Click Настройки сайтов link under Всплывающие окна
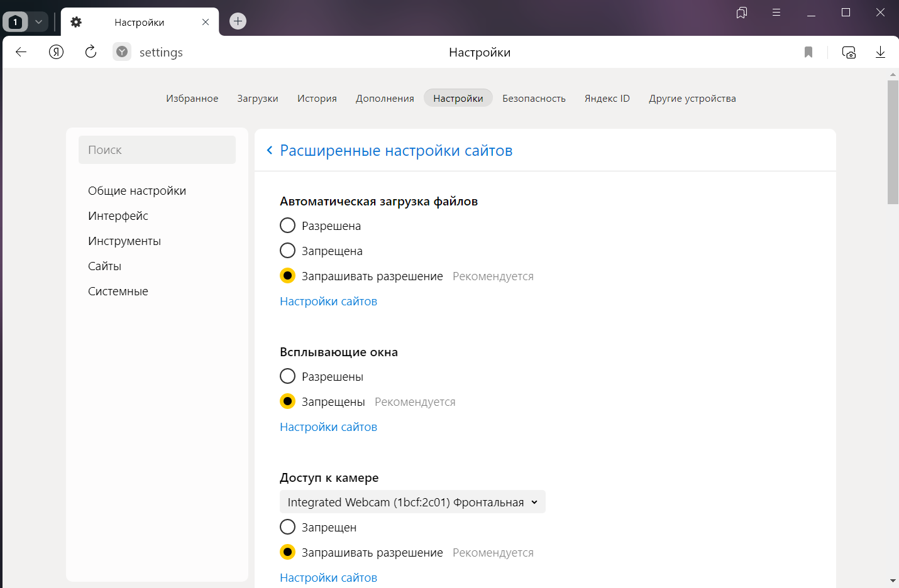 pos(328,427)
